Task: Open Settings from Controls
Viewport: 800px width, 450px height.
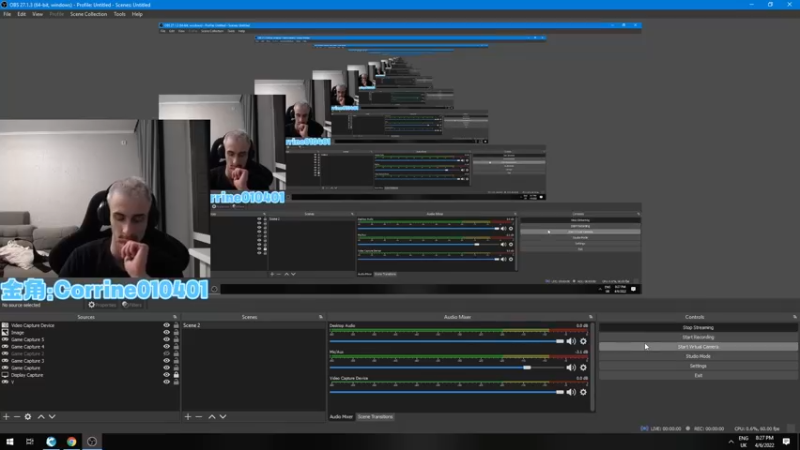Action: (x=698, y=366)
